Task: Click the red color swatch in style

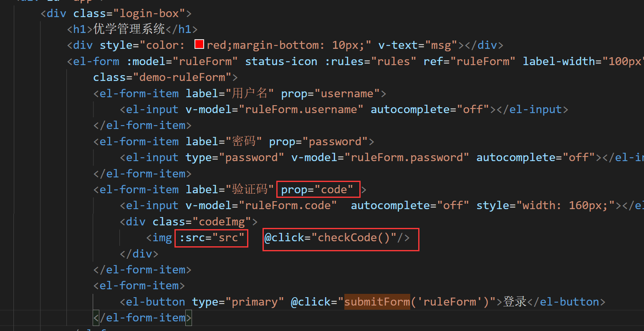Action: (199, 45)
